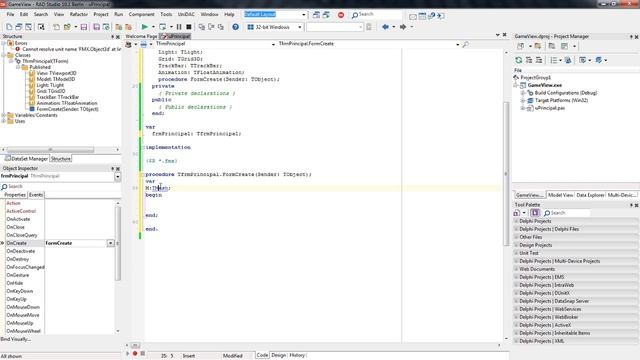
Task: Click the code editor vertical scrollbar thumb
Action: coord(506,173)
